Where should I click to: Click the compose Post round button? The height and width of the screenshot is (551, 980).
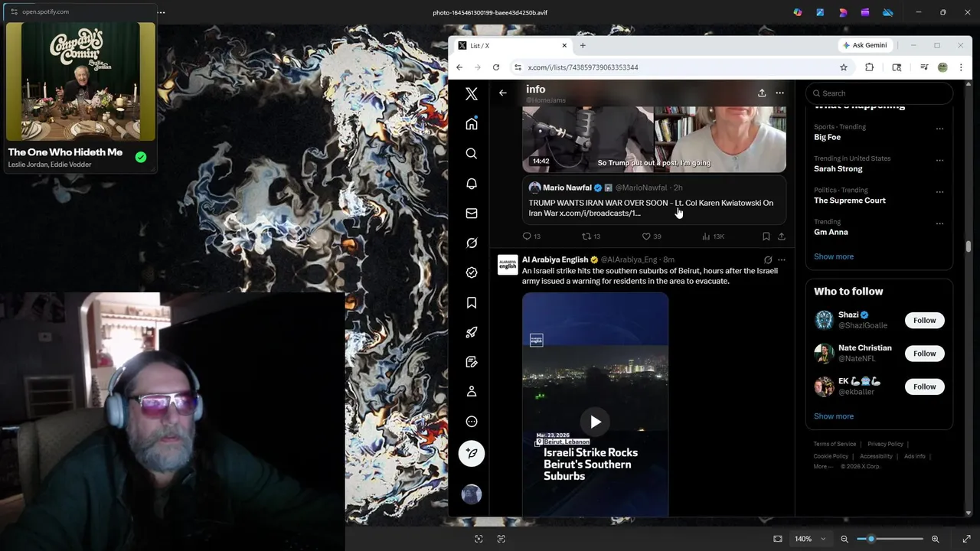click(x=472, y=453)
